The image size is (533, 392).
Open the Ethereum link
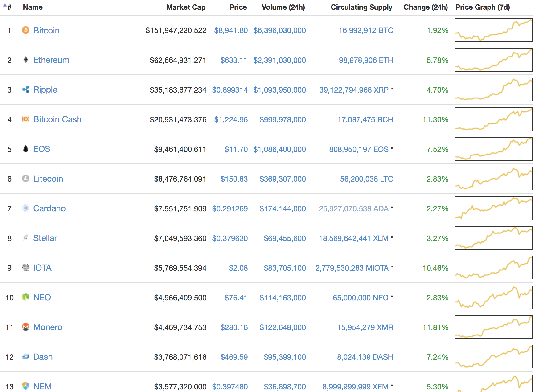point(51,60)
